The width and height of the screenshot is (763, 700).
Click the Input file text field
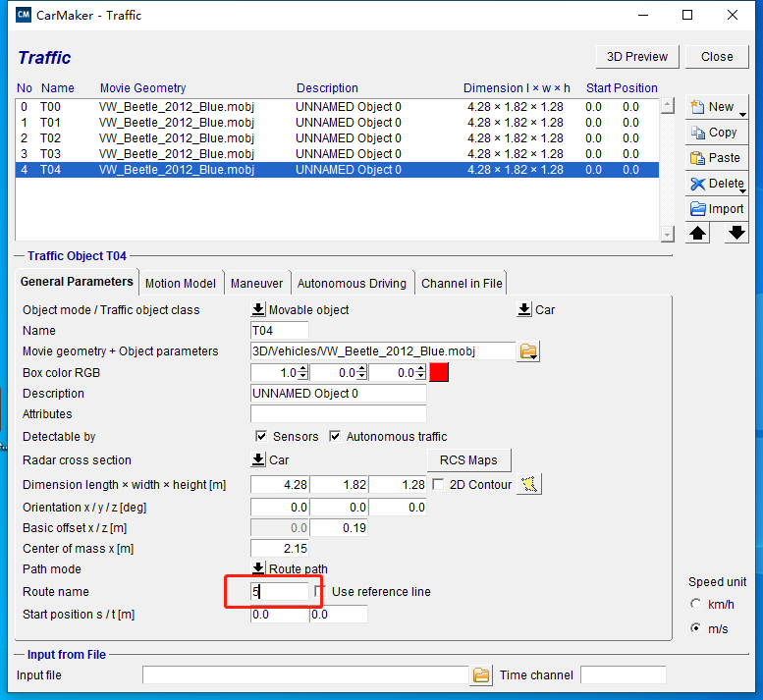tap(305, 675)
